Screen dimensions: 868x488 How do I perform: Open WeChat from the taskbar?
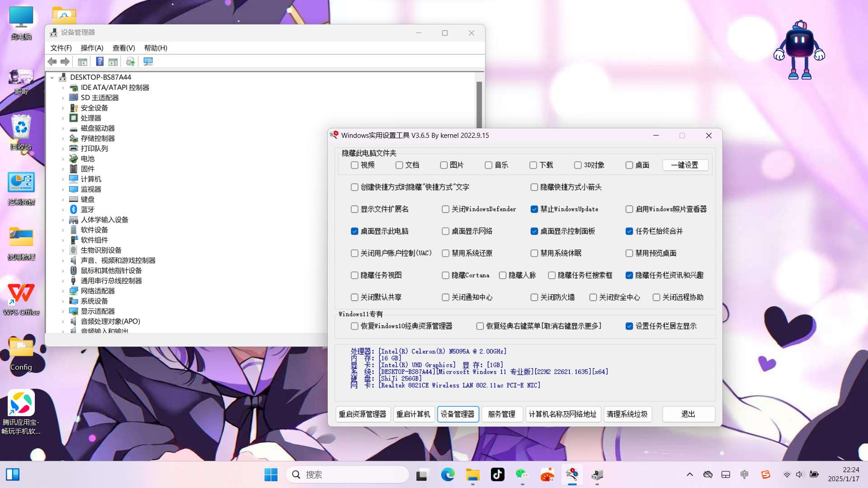(x=522, y=474)
